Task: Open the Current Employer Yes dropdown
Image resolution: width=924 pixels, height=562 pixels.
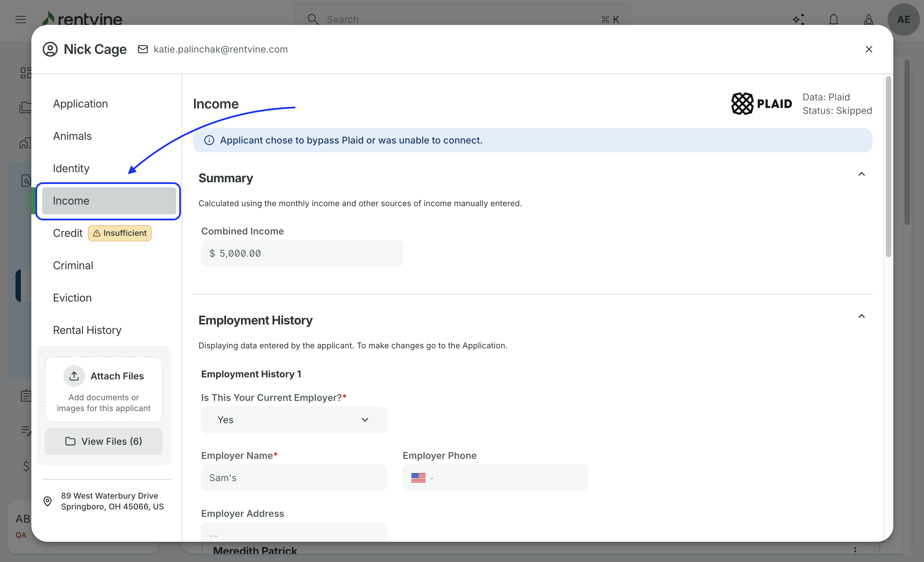Action: point(293,420)
